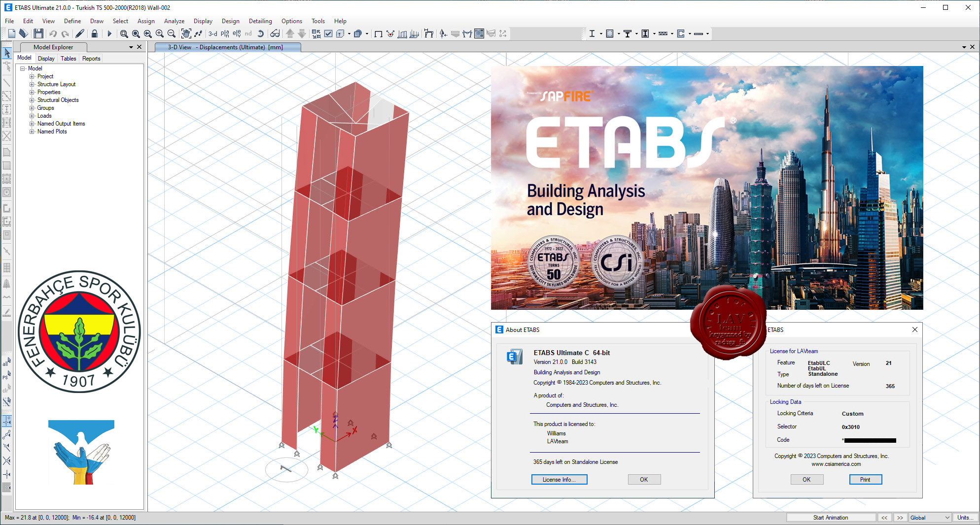The image size is (980, 525).
Task: Click the steel joist truss icon
Action: pos(663,33)
